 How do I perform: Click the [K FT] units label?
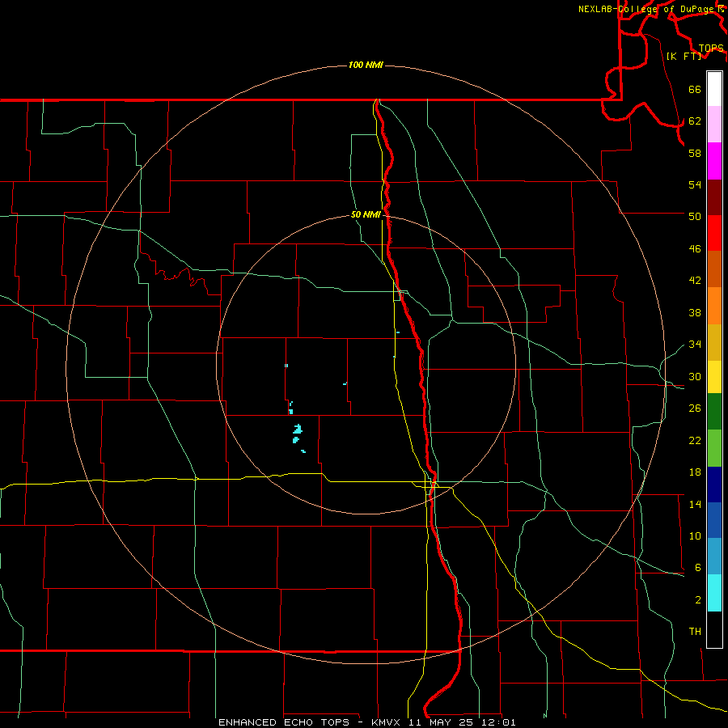tap(684, 56)
